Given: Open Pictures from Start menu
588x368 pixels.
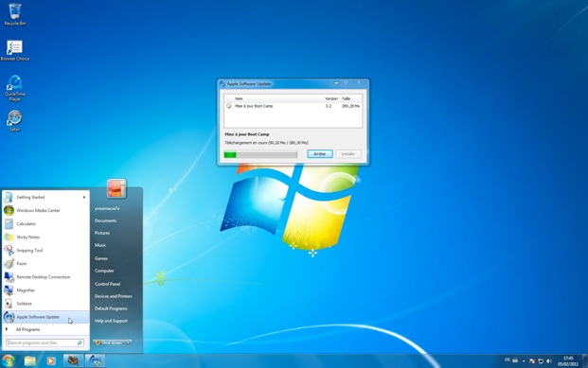Looking at the screenshot, I should tap(102, 233).
